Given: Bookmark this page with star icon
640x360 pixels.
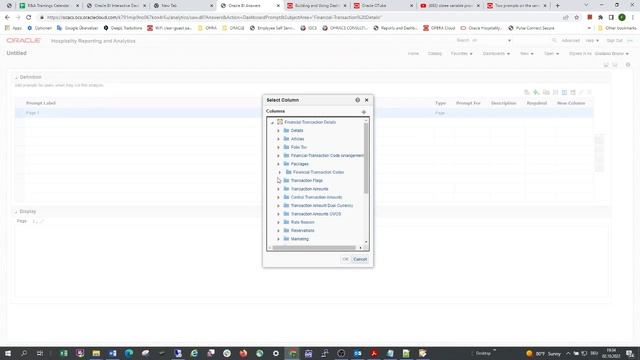Looking at the screenshot, I should (x=577, y=18).
